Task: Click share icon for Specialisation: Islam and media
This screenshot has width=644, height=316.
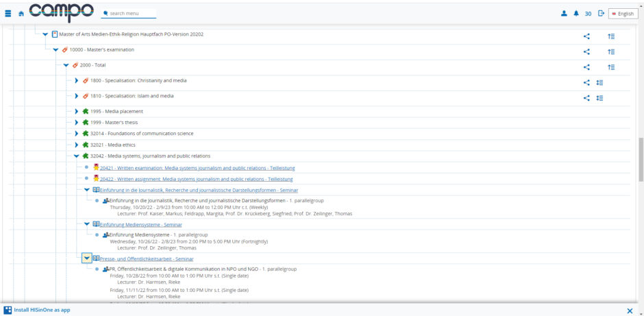Action: 586,97
